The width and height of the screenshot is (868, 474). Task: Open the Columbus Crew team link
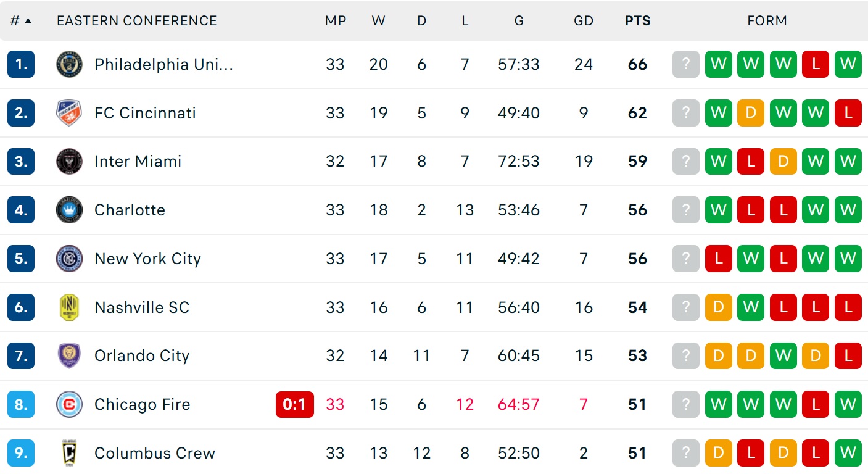155,453
